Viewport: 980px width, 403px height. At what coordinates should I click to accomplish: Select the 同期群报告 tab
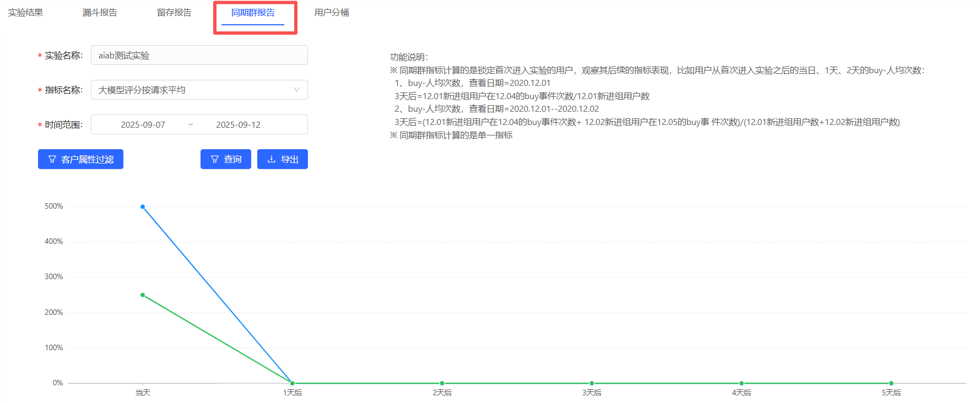coord(253,13)
